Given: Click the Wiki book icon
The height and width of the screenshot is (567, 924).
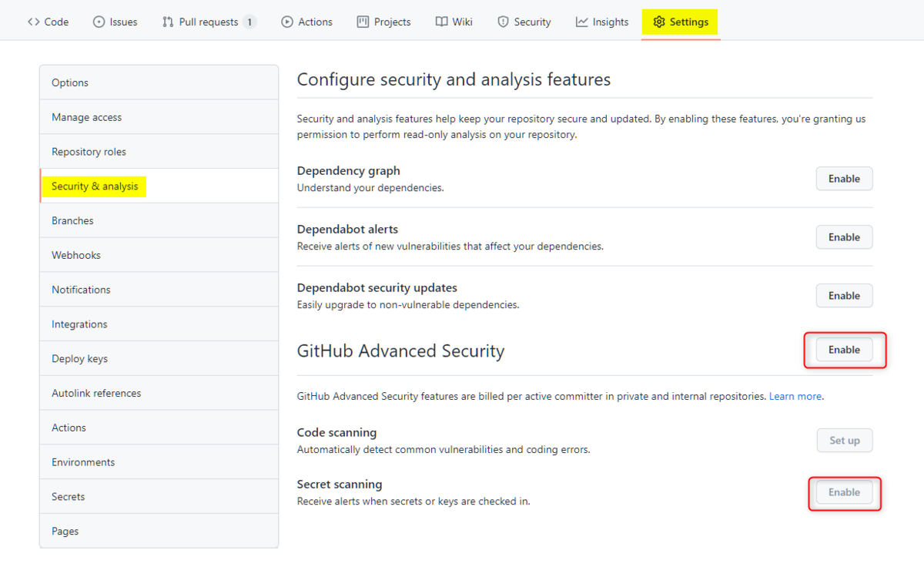Looking at the screenshot, I should point(441,22).
